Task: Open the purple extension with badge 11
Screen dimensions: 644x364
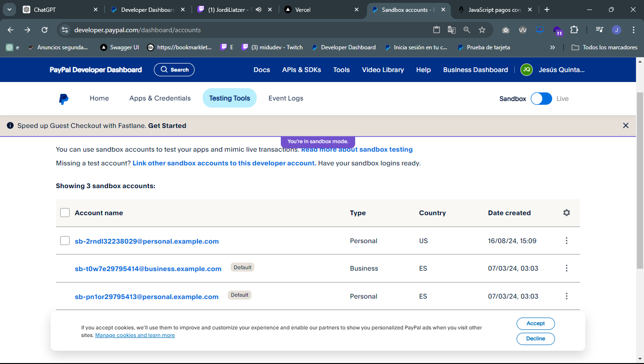Action: pos(557,31)
